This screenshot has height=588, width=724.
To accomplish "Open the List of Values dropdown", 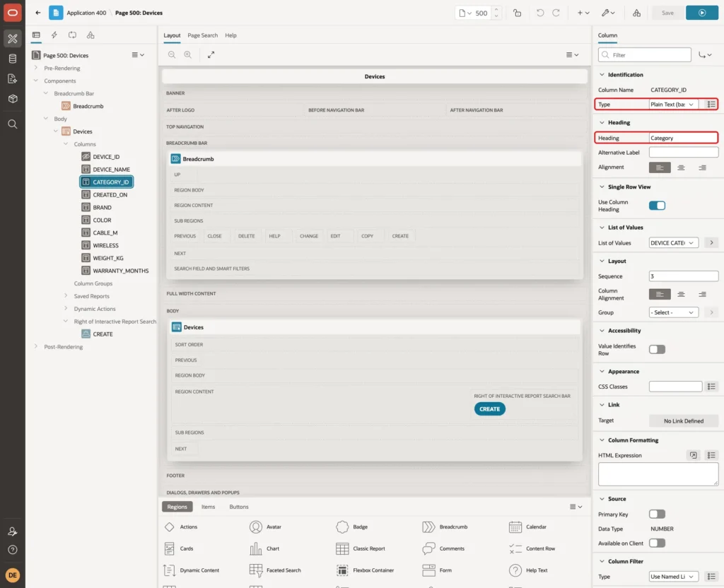I will pos(674,243).
